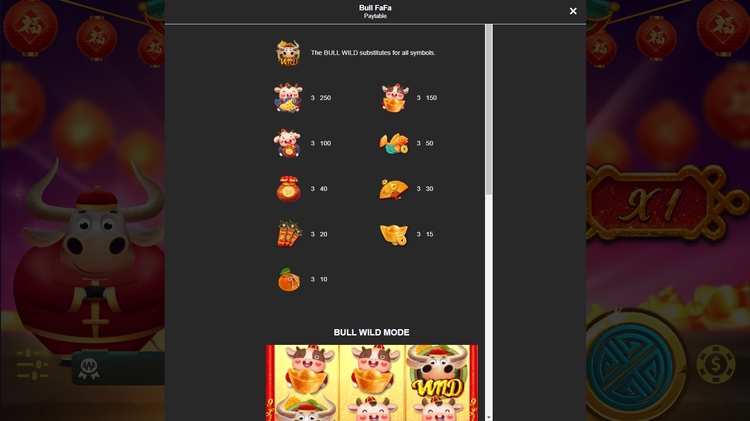Screen dimensions: 750x421
Task: Click the golden fan symbol paying 30
Action: [394, 189]
